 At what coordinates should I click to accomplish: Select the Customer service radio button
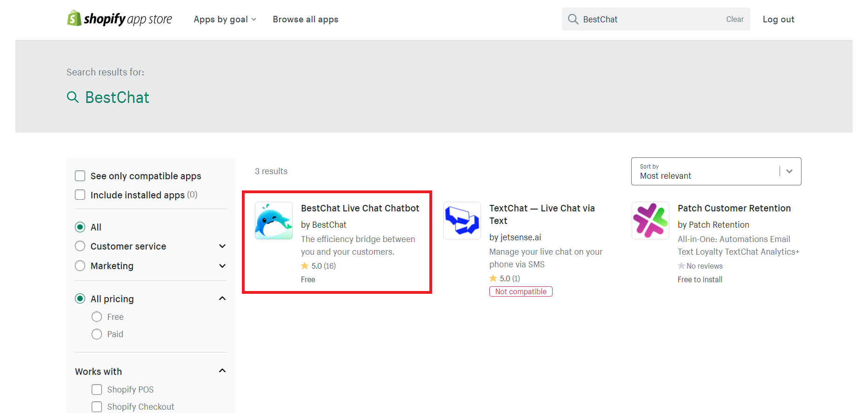pyautogui.click(x=80, y=246)
